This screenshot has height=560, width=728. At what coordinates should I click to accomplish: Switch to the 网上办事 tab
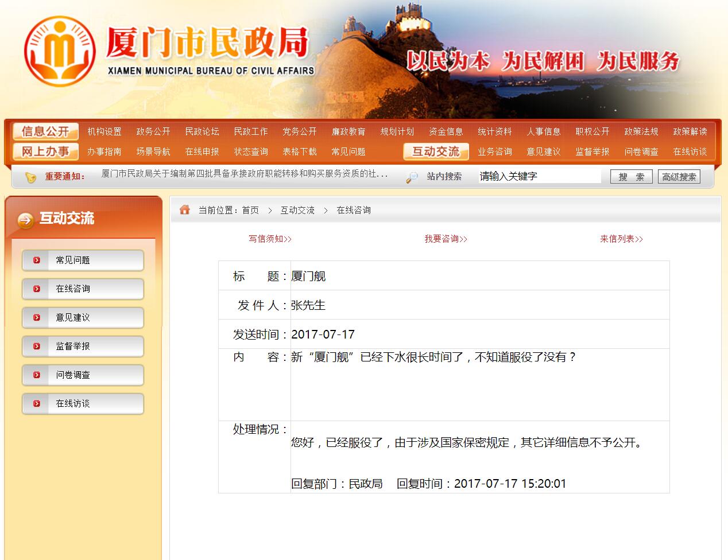click(45, 151)
